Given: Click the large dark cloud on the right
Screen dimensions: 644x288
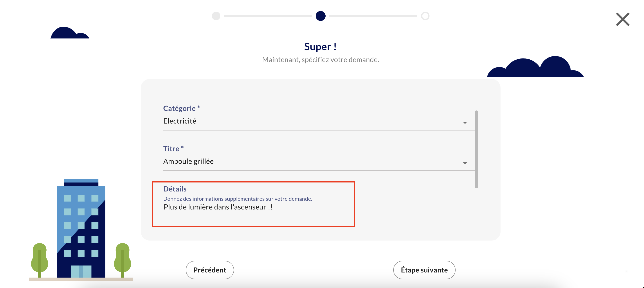Looking at the screenshot, I should [535, 68].
